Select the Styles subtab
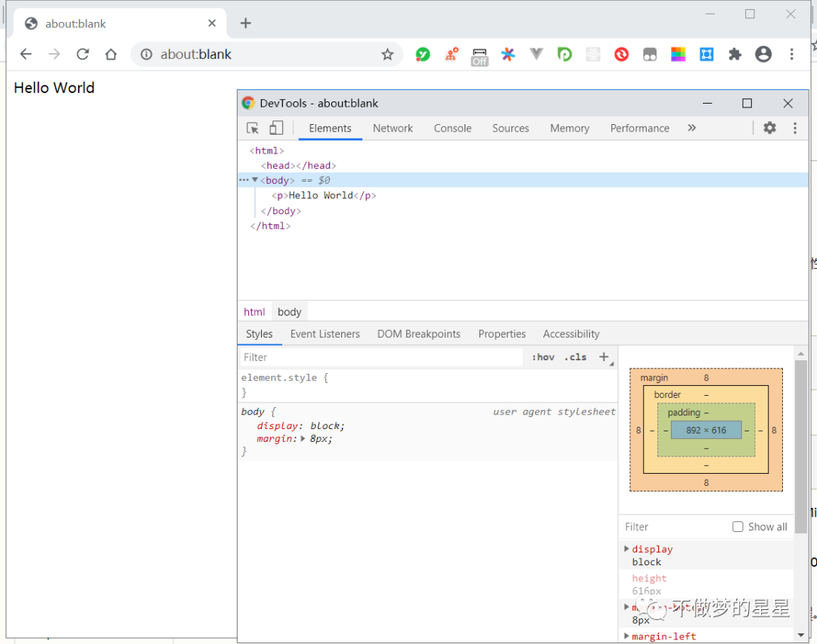The width and height of the screenshot is (817, 644). tap(259, 334)
